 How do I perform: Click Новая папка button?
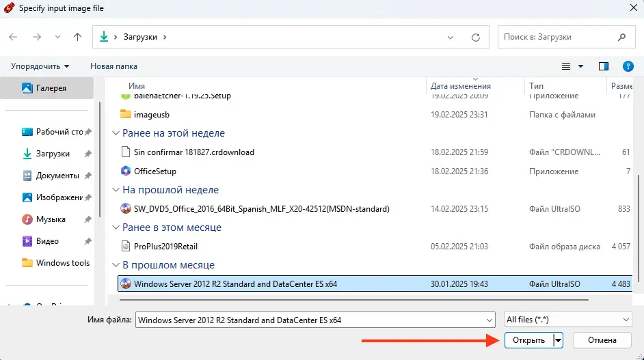coord(113,66)
